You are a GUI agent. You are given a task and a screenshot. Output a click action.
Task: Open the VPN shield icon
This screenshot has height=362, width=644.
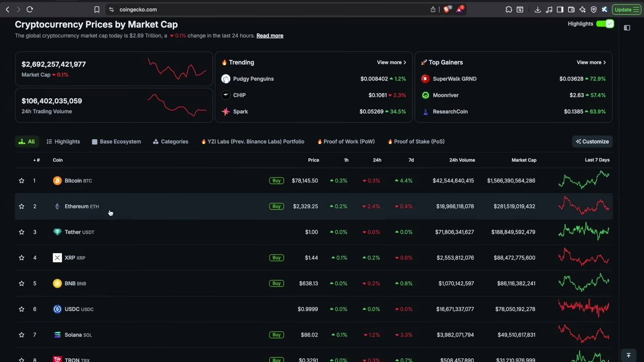[x=594, y=9]
